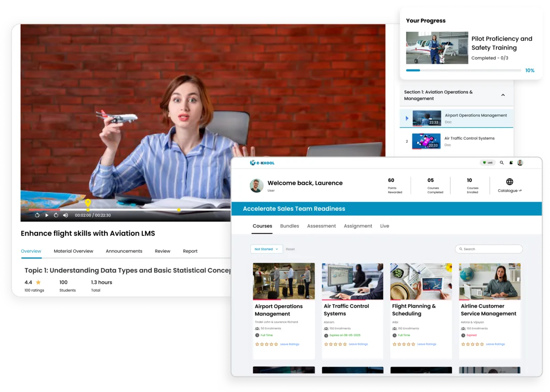Click Leave Ratings under Airport Operations Management
550x392 pixels.
[289, 344]
